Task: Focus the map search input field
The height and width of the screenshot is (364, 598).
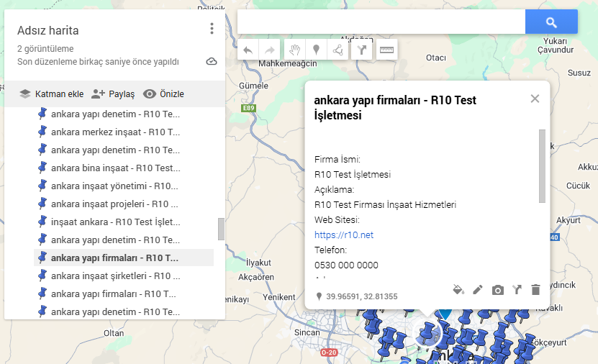Action: coord(381,22)
